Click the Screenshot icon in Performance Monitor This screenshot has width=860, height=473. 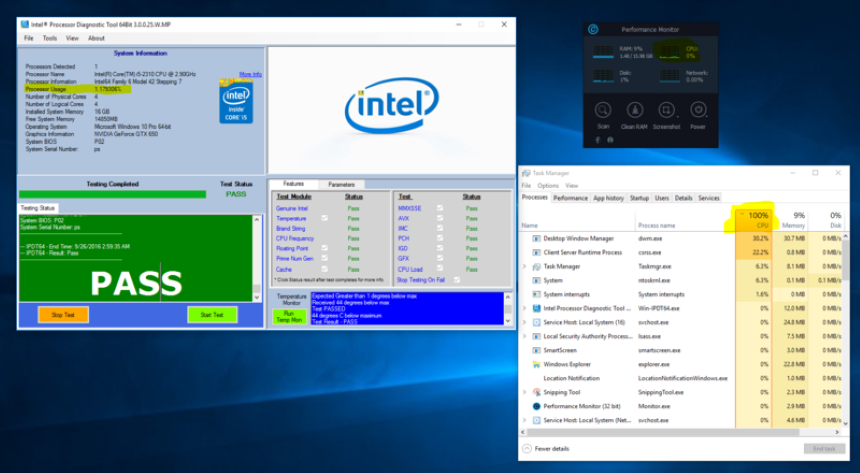[666, 110]
